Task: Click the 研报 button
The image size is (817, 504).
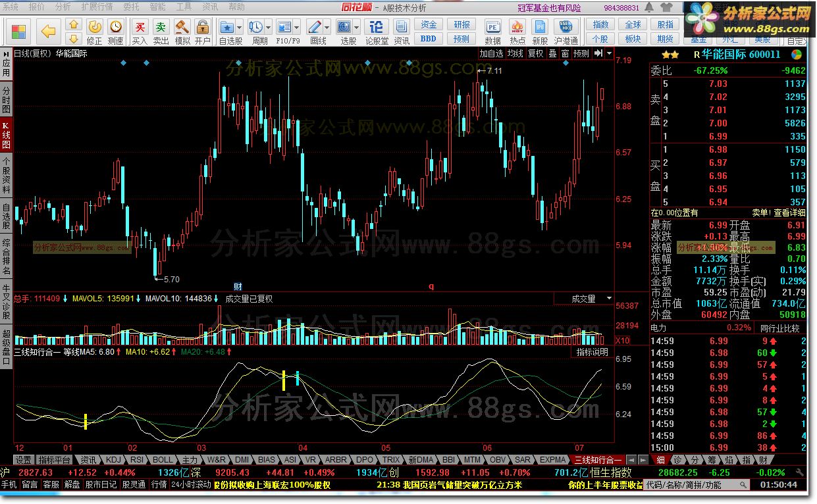Action: [461, 24]
